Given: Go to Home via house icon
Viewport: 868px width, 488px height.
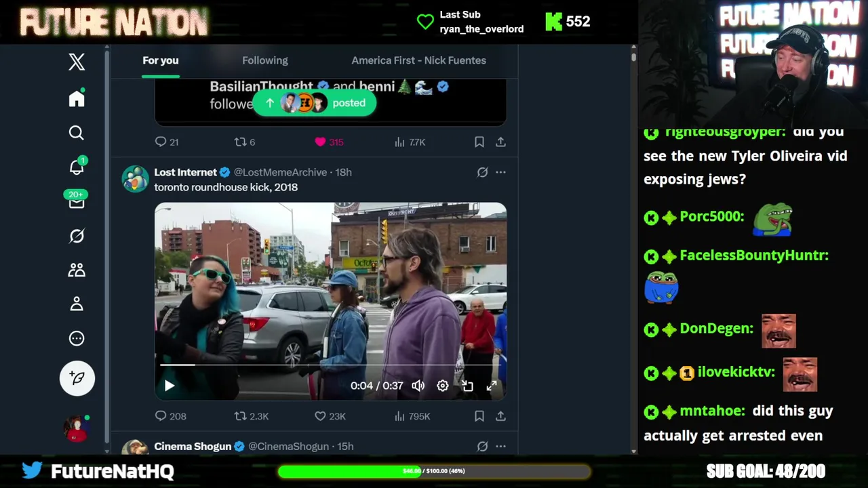Looking at the screenshot, I should click(x=77, y=98).
